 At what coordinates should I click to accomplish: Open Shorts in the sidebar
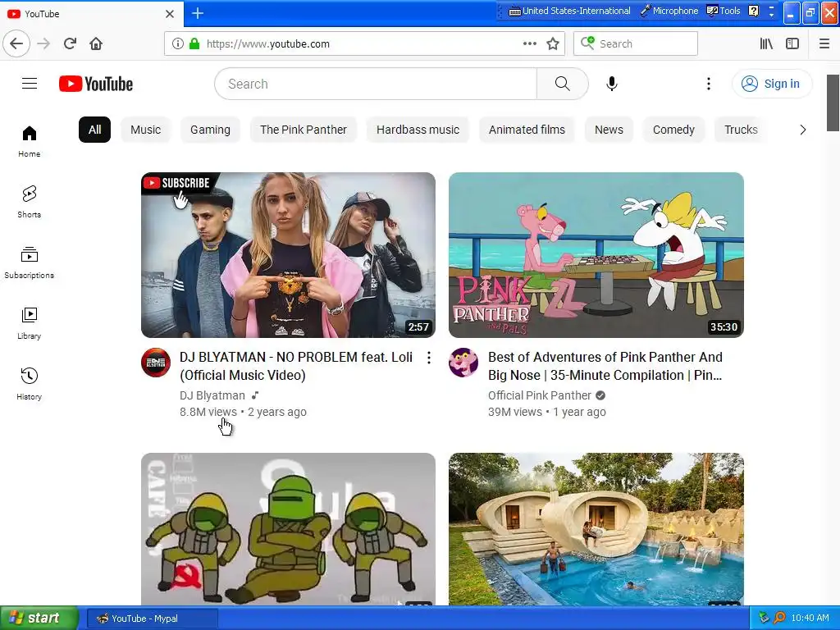click(x=29, y=202)
